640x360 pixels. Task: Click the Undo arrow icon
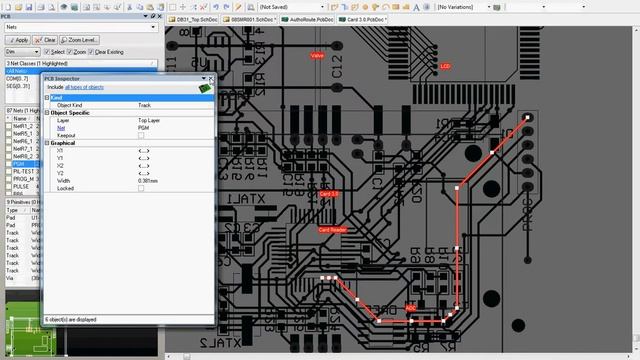[x=216, y=7]
